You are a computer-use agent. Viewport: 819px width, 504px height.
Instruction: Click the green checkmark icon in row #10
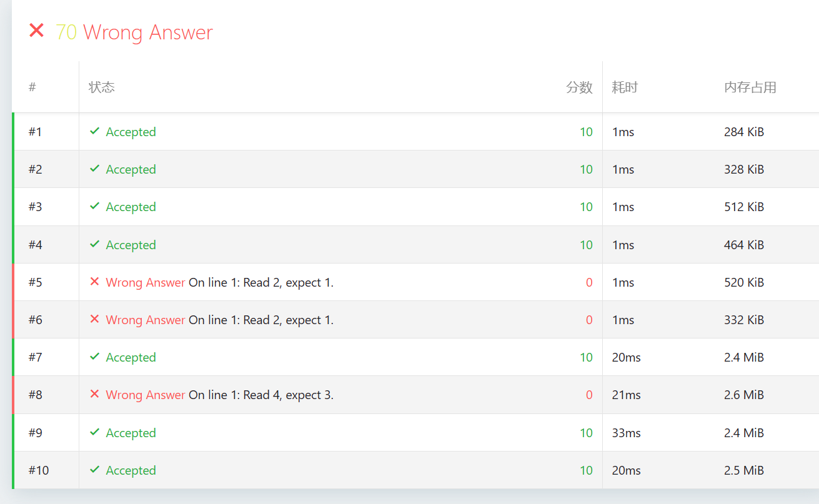[x=95, y=470]
